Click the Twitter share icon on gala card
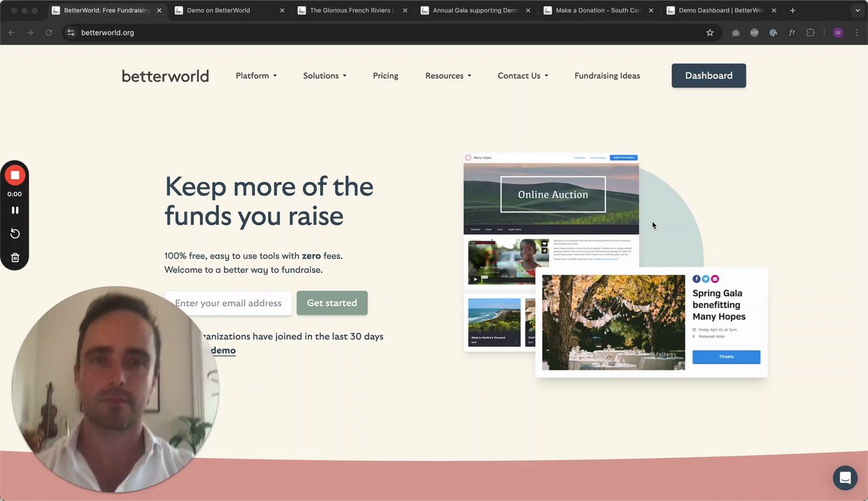Viewport: 868px width, 501px height. 706,279
